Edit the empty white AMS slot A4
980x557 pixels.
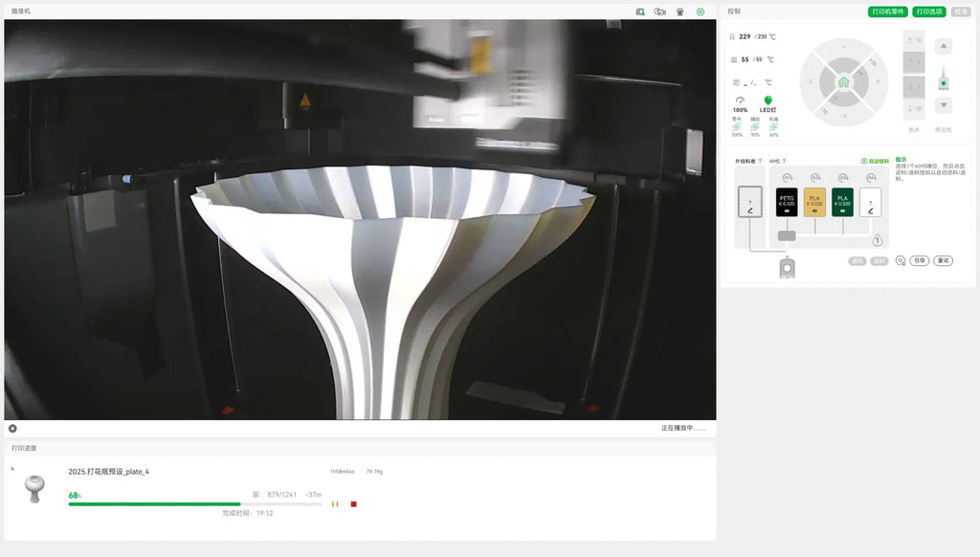871,202
